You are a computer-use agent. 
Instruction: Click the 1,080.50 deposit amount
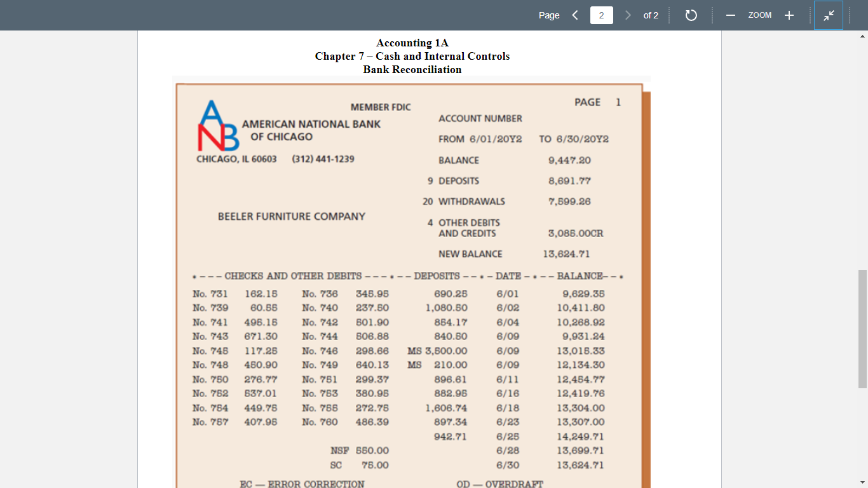(447, 308)
